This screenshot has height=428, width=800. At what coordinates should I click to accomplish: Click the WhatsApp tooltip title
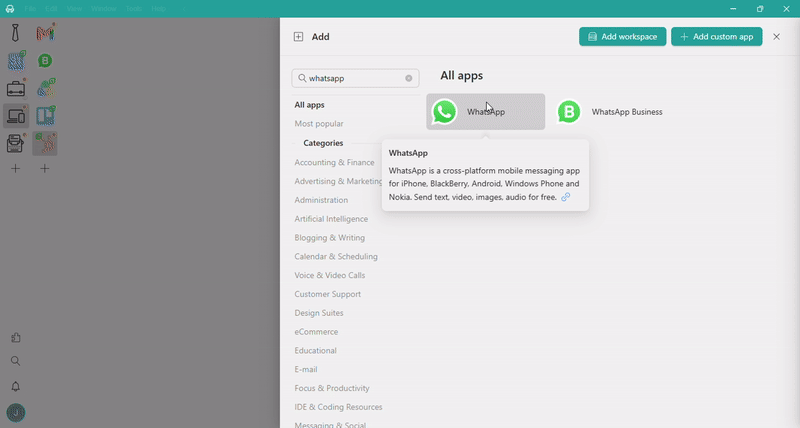pos(408,153)
